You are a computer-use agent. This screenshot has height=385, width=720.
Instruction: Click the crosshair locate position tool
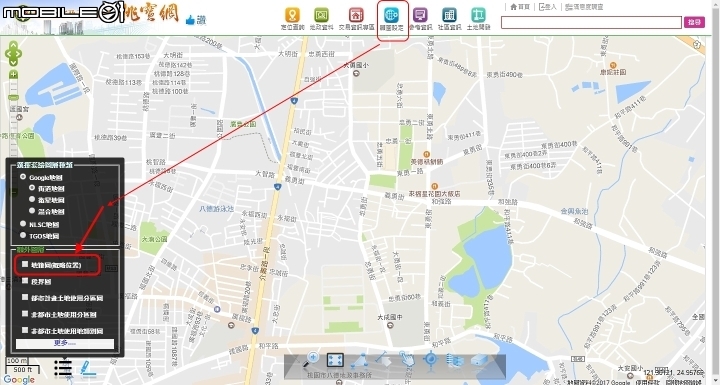click(431, 360)
